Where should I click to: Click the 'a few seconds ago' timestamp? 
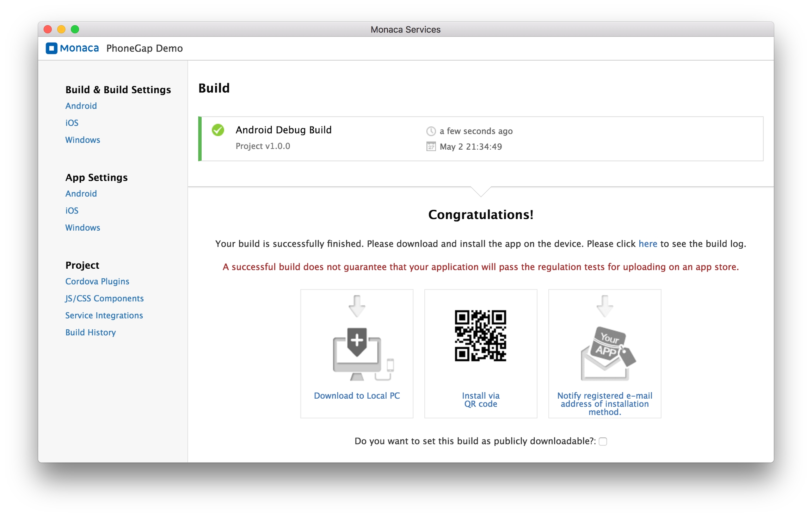click(476, 131)
